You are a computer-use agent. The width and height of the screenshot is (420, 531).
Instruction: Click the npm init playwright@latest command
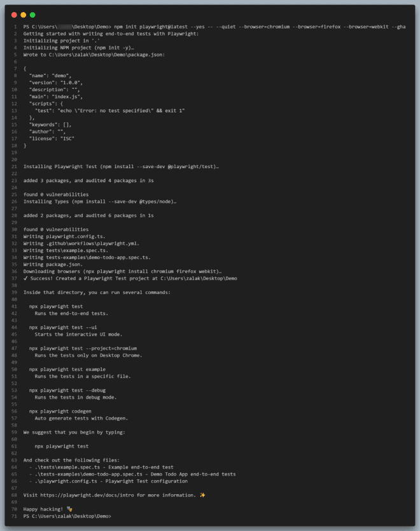coord(260,27)
